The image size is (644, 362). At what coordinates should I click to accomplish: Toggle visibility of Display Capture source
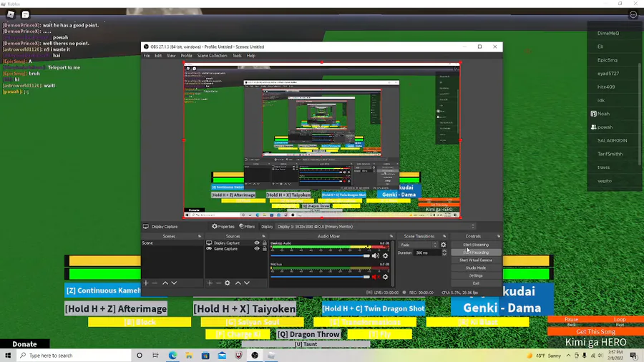tap(257, 243)
